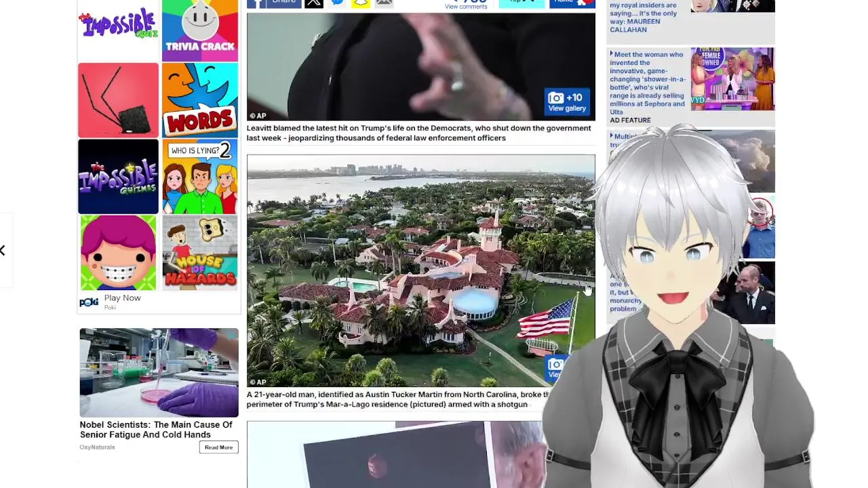Share via Snapchat icon
Image resolution: width=868 pixels, height=488 pixels.
[x=361, y=3]
